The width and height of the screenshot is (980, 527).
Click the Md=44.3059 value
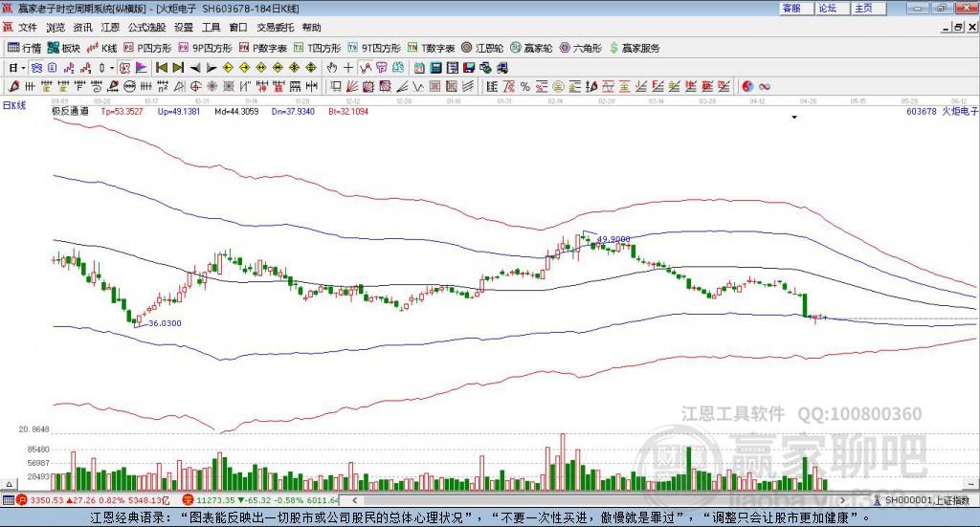236,111
